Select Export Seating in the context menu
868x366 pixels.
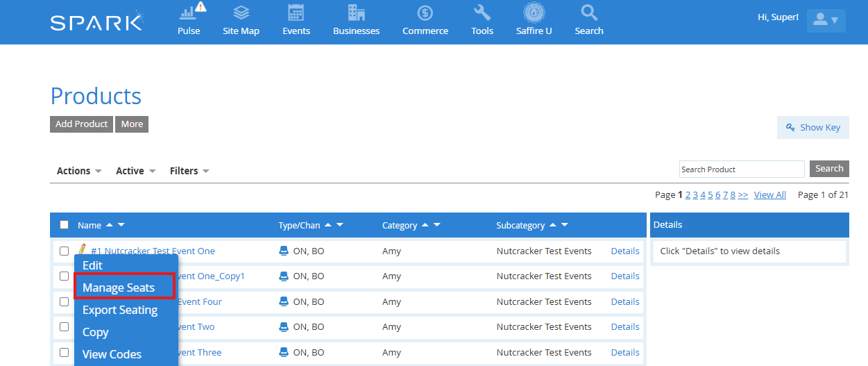pos(120,310)
